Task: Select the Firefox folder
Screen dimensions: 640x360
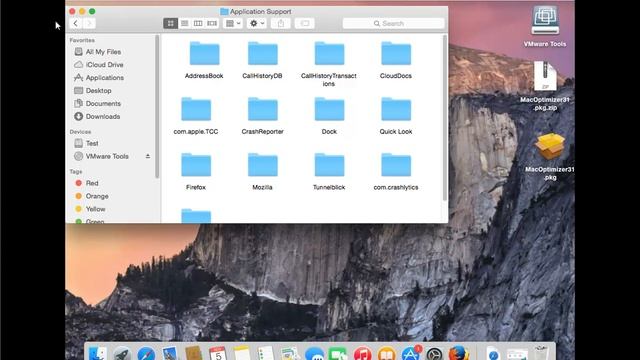Action: (x=196, y=172)
